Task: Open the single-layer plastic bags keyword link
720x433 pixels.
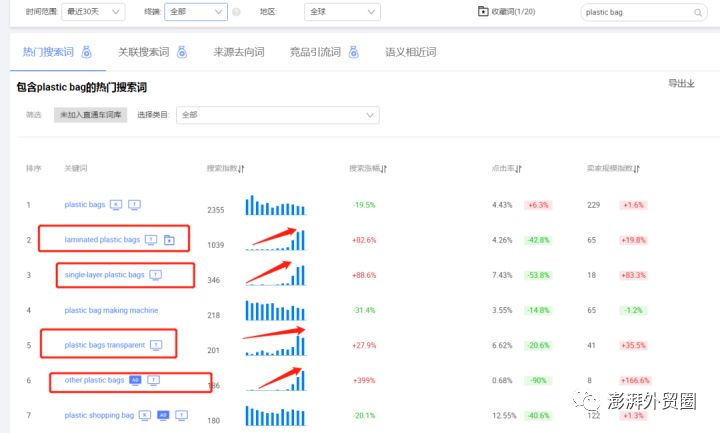Action: click(x=104, y=275)
